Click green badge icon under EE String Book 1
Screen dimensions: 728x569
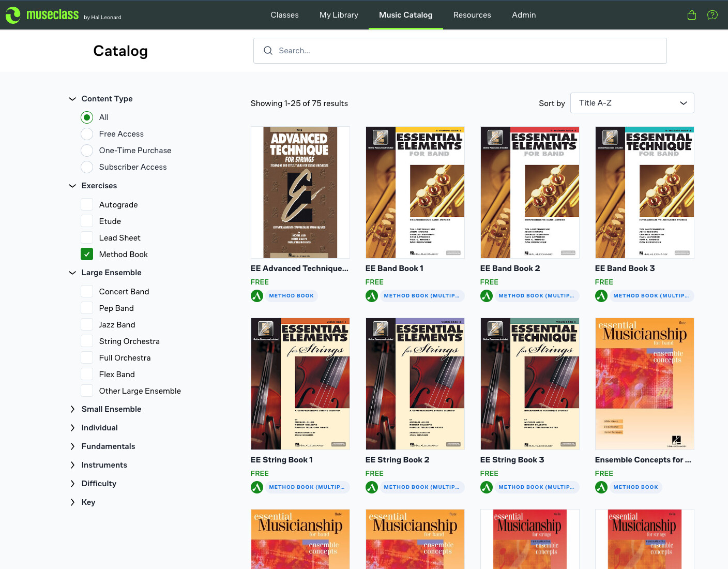(257, 487)
